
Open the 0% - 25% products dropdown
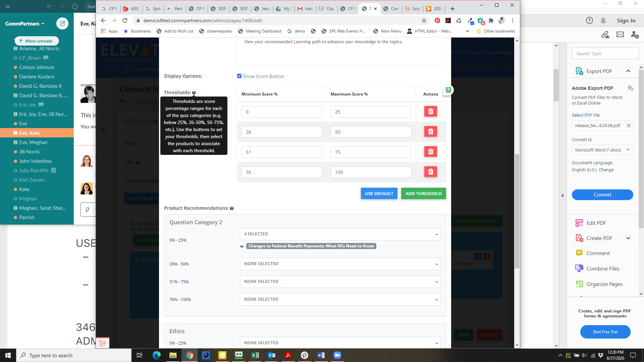click(x=340, y=234)
